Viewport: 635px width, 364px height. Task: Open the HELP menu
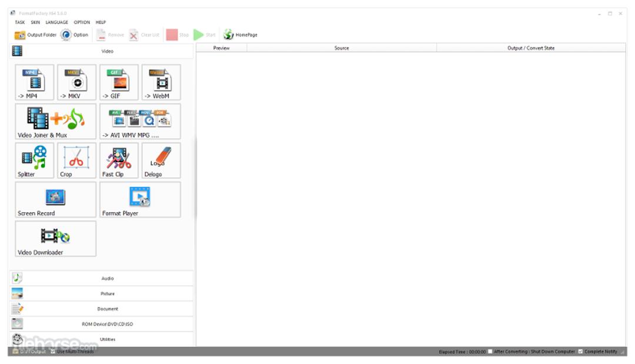click(101, 22)
